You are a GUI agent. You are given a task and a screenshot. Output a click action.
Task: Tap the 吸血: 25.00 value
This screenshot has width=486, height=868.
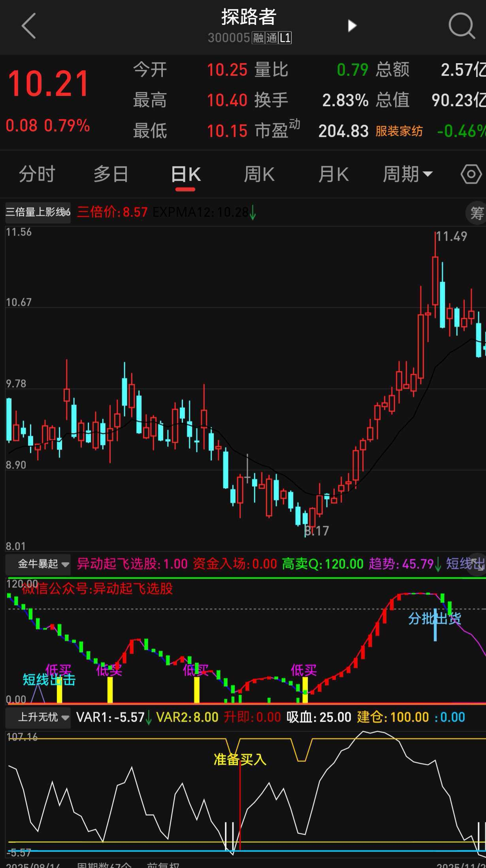tap(319, 717)
